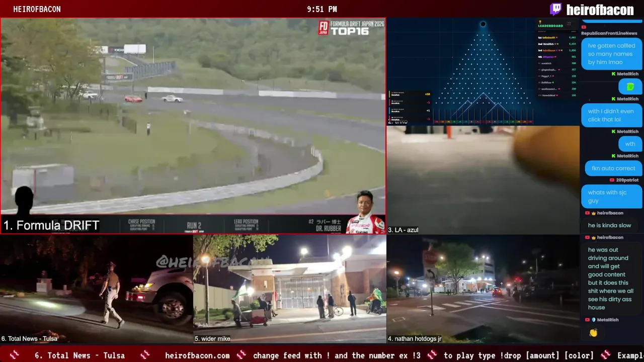Viewport: 644px width, 362px height.
Task: Click the YouTube icon beside RepublicanFrontLineNews
Action: pos(584,27)
